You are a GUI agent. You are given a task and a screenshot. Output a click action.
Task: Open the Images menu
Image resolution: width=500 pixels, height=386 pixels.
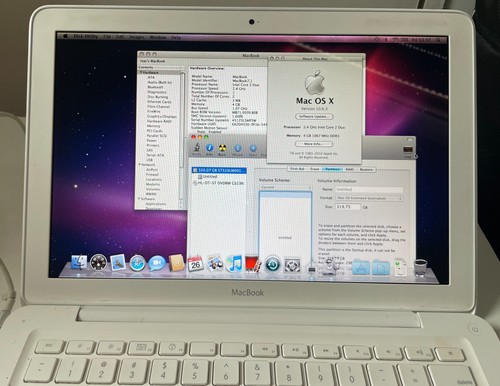point(137,37)
